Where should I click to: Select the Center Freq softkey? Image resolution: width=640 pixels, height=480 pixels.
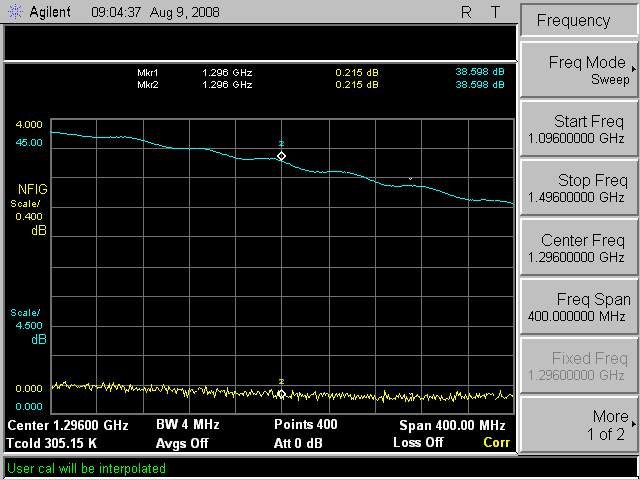tap(579, 248)
